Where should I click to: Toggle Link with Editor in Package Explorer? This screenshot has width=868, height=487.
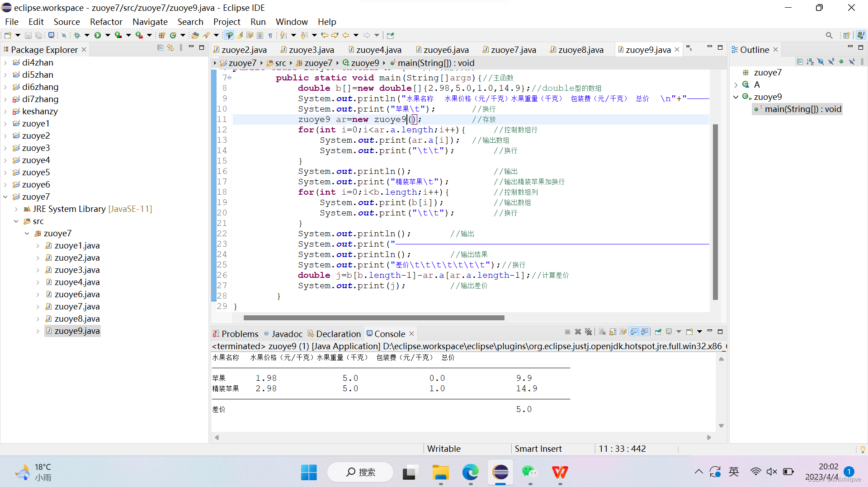coord(170,48)
